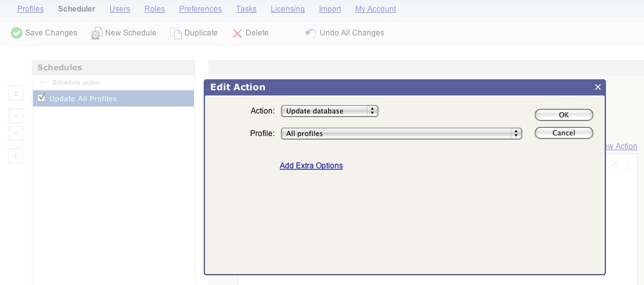Open the Action dropdown showing Update database
Image resolution: width=644 pixels, height=285 pixels.
point(329,111)
